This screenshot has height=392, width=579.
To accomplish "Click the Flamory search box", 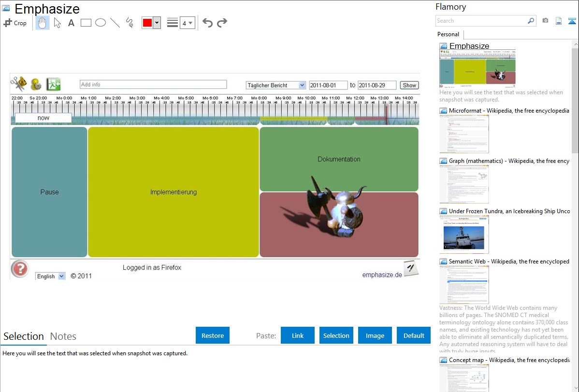I will pos(481,21).
